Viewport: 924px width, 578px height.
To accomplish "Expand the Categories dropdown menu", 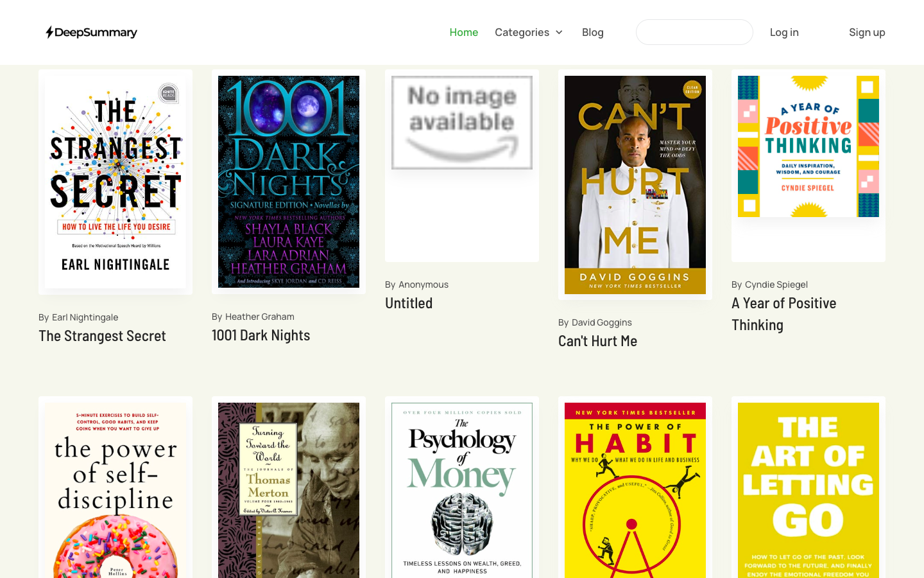I will 529,32.
